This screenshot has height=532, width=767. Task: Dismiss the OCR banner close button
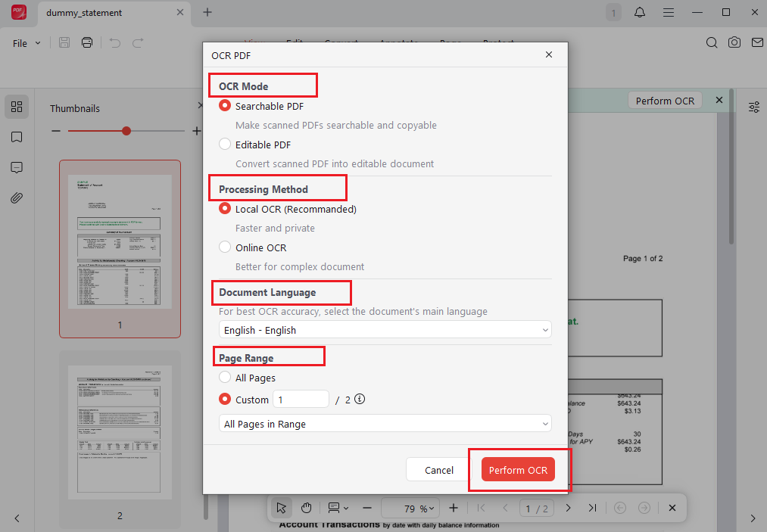tap(719, 100)
